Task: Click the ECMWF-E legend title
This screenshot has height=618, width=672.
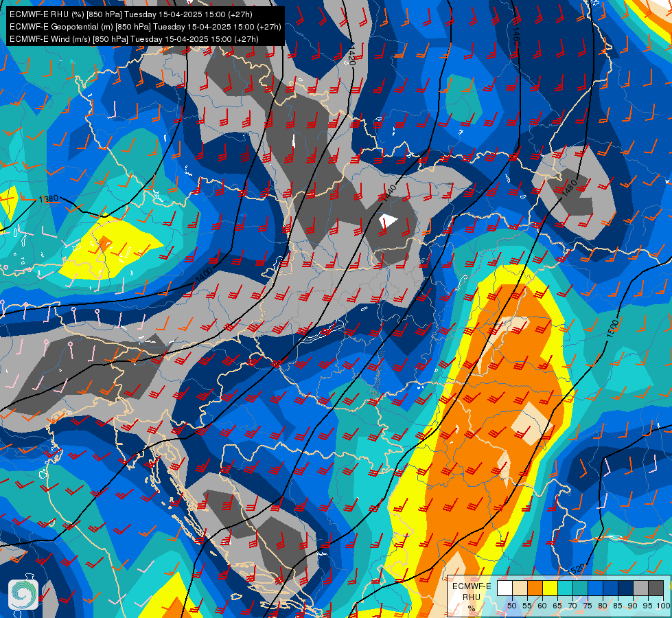Action: 472,586
